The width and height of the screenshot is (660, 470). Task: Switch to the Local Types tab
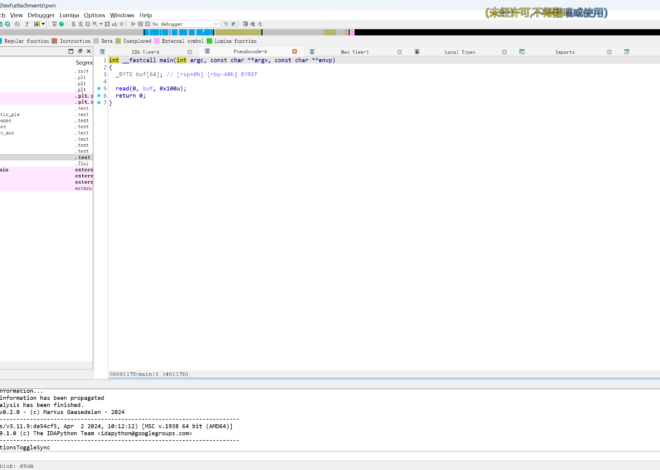pyautogui.click(x=460, y=52)
